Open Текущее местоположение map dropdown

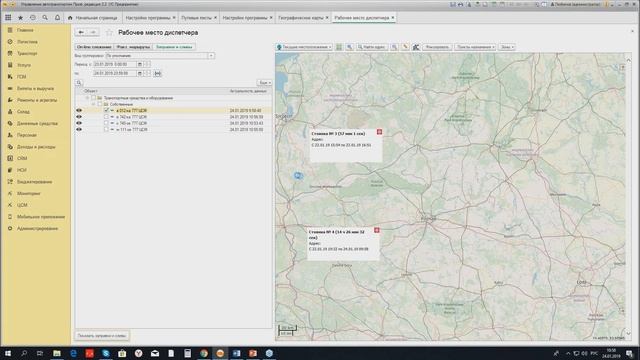[304, 47]
